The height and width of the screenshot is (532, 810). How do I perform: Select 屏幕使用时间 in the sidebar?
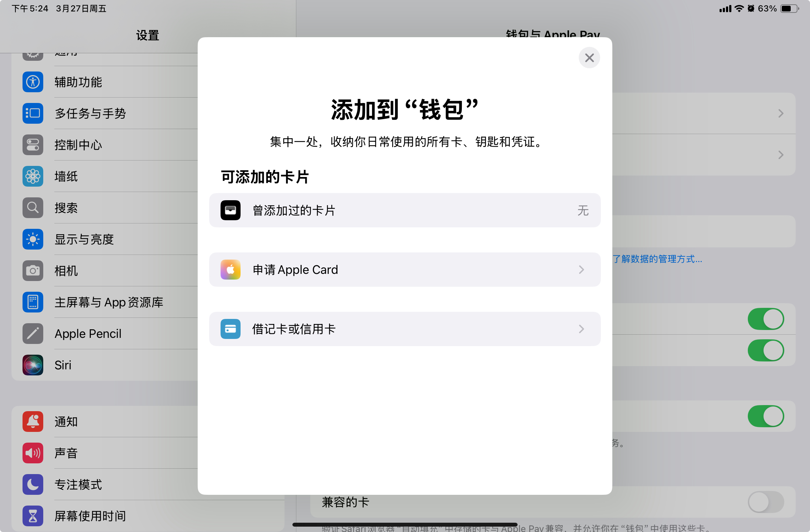pos(33,516)
